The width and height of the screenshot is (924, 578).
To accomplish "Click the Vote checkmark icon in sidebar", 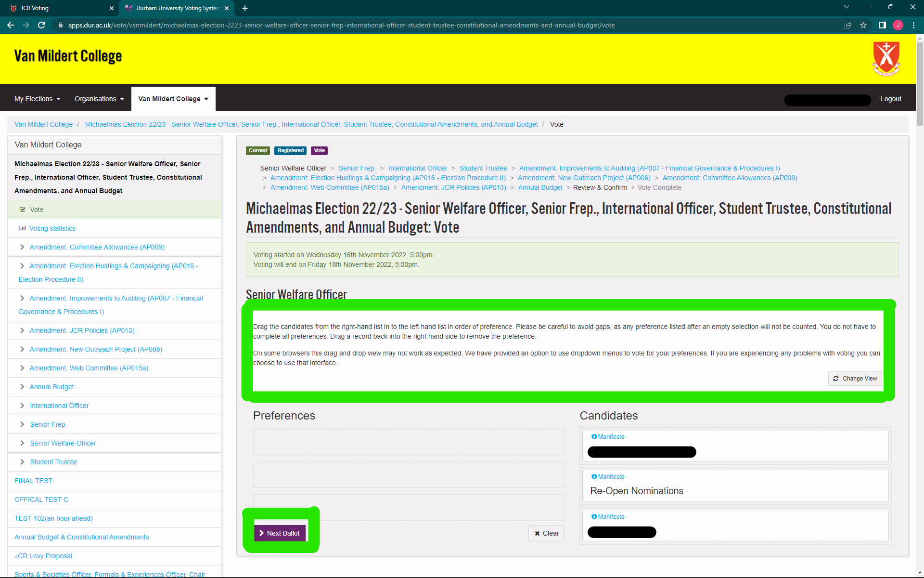I will 22,210.
